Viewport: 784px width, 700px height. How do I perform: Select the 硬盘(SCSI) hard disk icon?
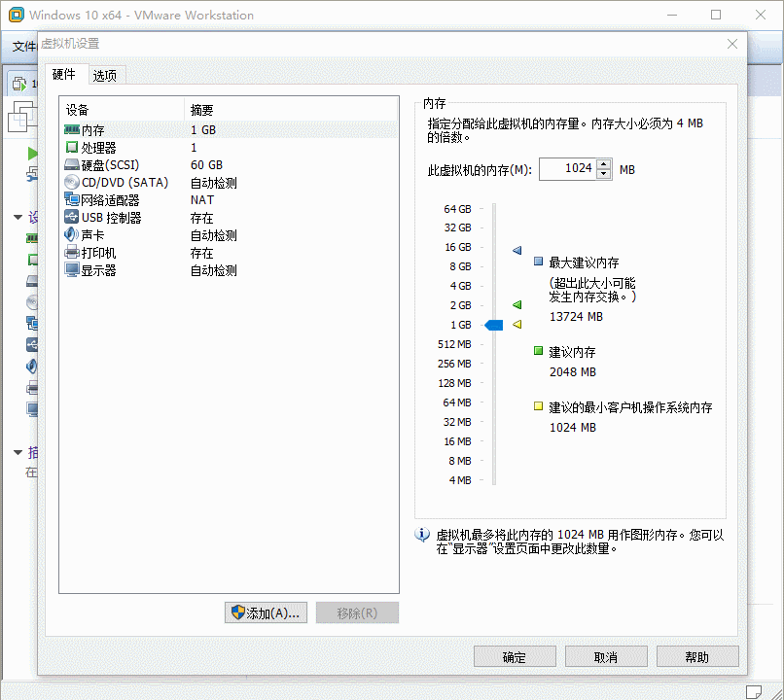[x=72, y=165]
